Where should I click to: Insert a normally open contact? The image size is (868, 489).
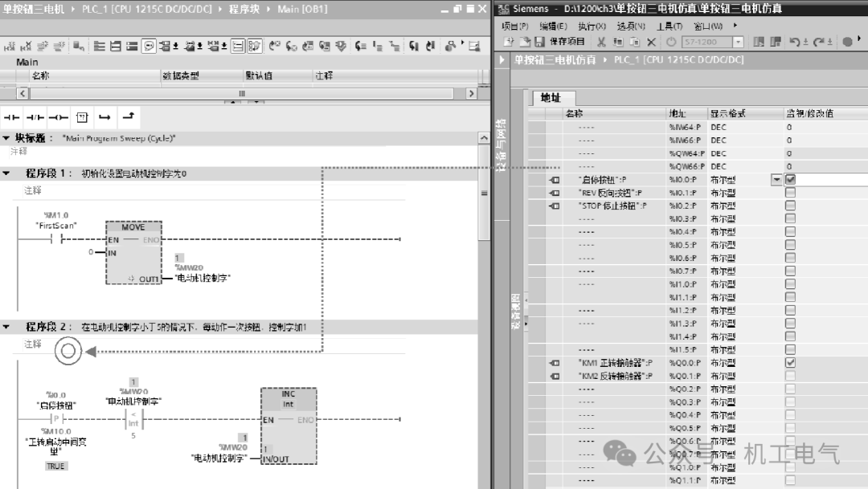11,117
